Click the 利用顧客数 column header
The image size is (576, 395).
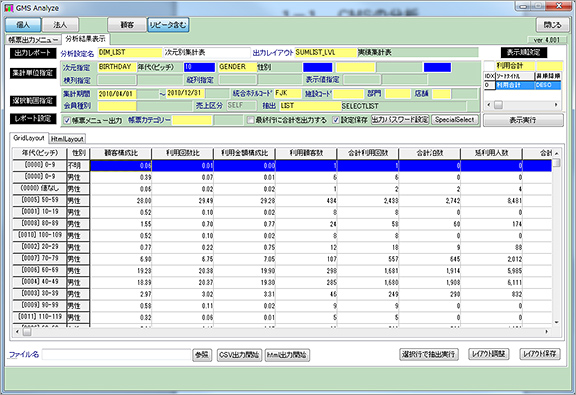pos(306,153)
